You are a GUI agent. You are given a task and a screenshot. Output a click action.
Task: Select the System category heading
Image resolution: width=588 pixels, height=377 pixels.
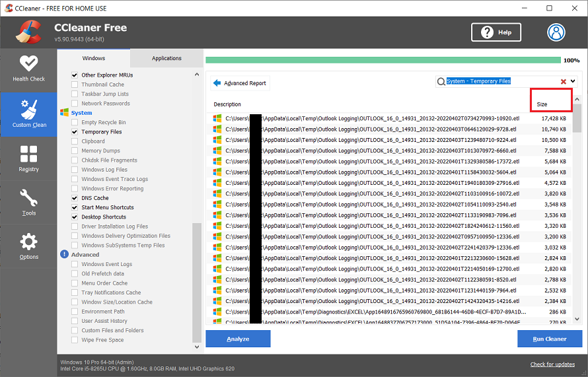[x=81, y=113]
